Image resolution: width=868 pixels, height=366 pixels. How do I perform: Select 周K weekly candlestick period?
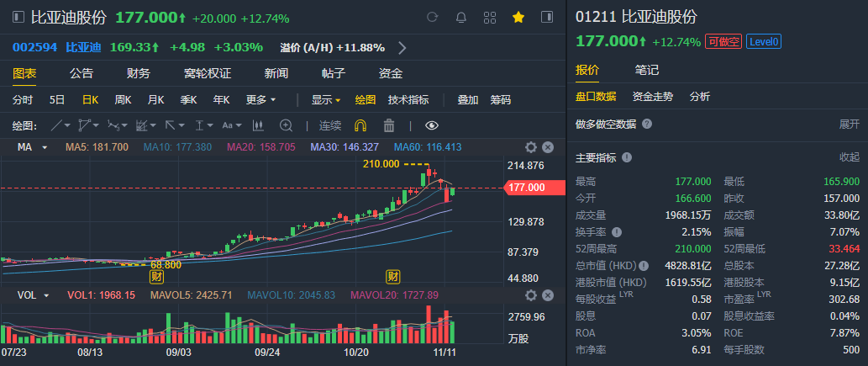coord(123,100)
